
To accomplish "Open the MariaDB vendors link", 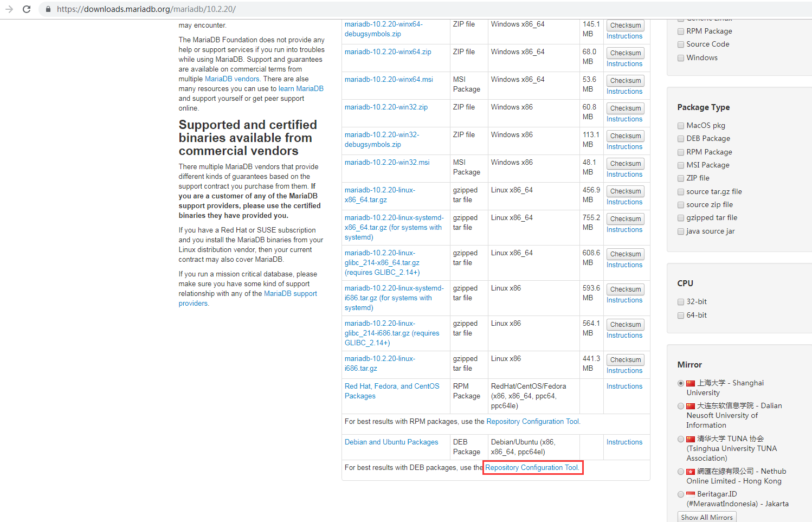I will 232,79.
